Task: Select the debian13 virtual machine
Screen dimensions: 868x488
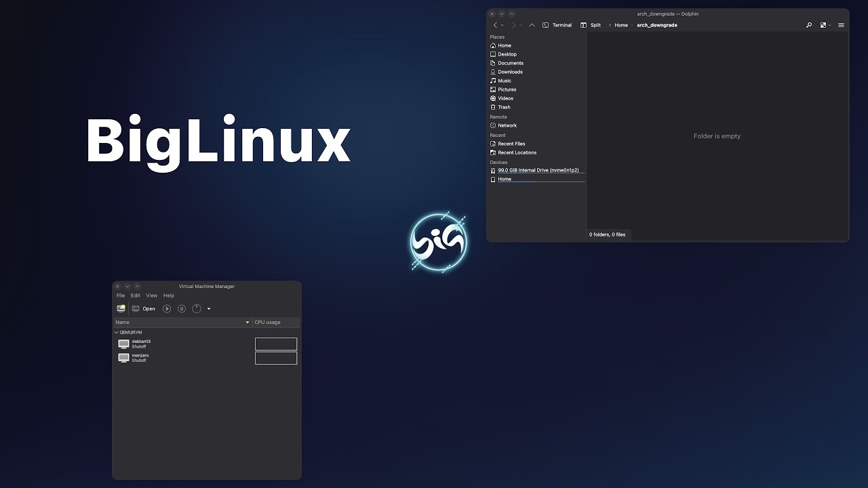Action: 183,344
